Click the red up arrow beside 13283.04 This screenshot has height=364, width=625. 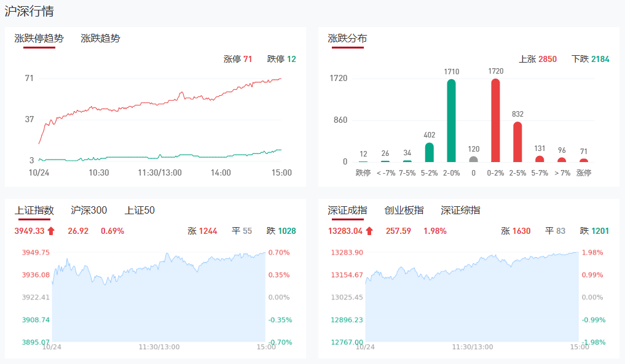pos(369,231)
